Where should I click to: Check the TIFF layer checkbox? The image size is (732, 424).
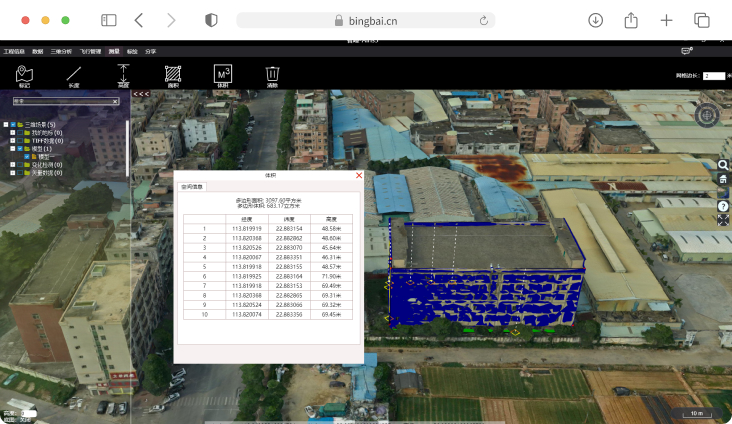(21, 141)
